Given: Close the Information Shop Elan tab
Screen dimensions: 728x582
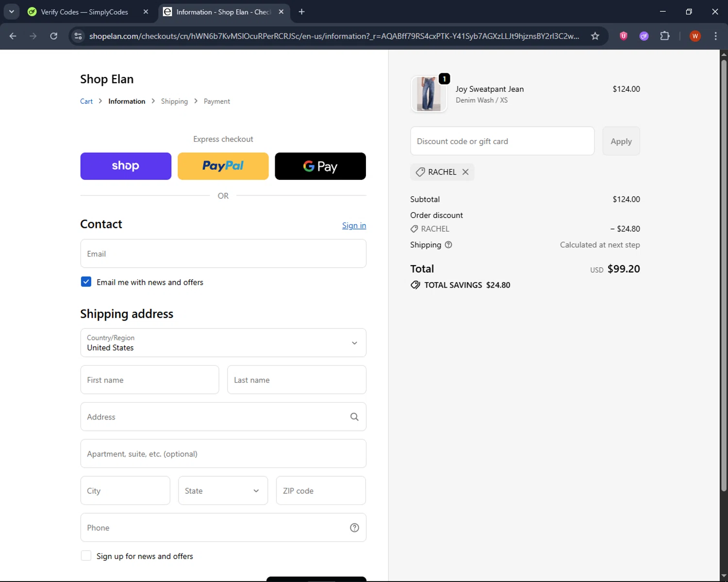Looking at the screenshot, I should (x=281, y=12).
